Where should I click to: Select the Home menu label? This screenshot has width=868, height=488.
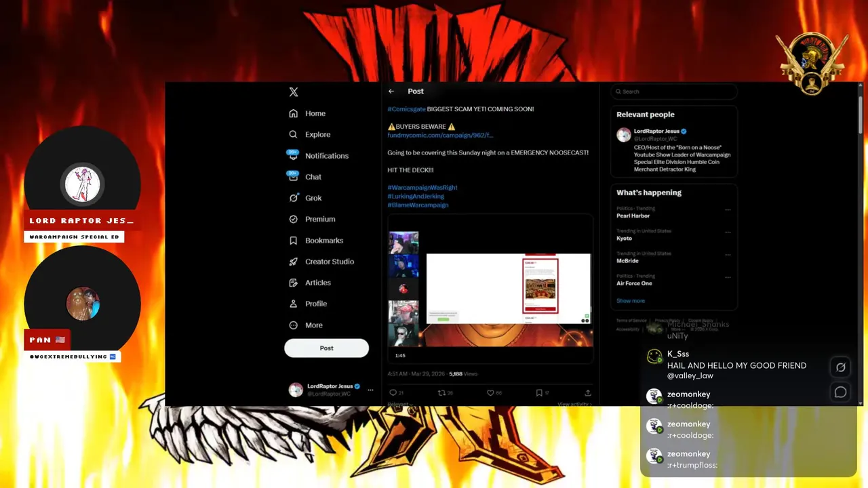click(315, 113)
